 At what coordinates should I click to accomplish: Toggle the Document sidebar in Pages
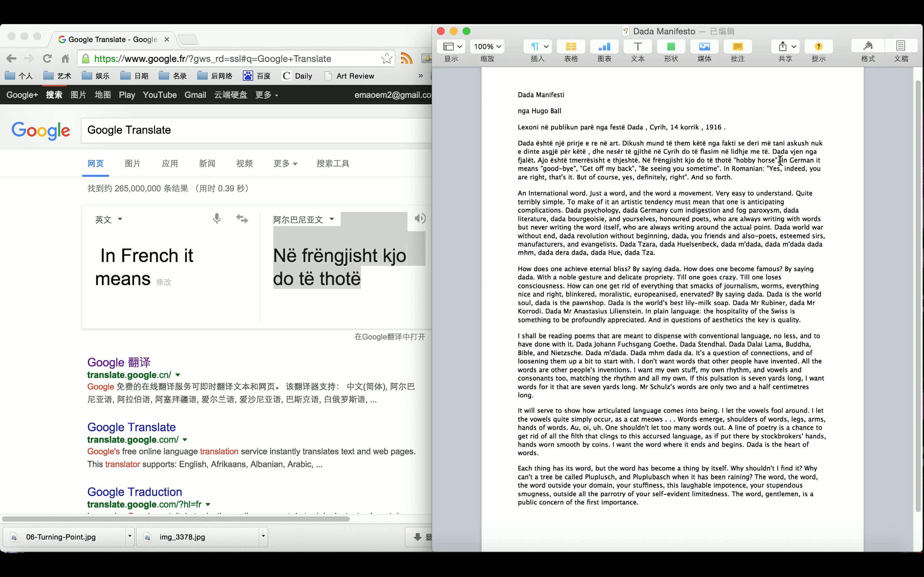[x=901, y=46]
